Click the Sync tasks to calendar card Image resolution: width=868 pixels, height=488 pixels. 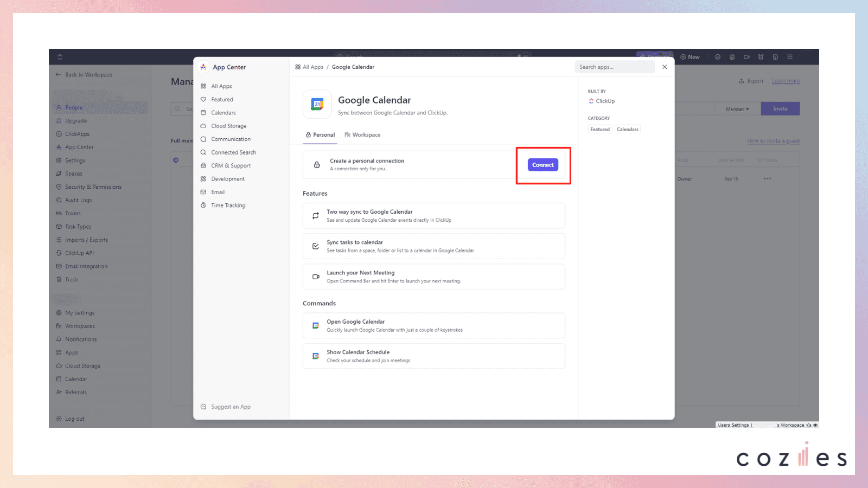(x=434, y=246)
